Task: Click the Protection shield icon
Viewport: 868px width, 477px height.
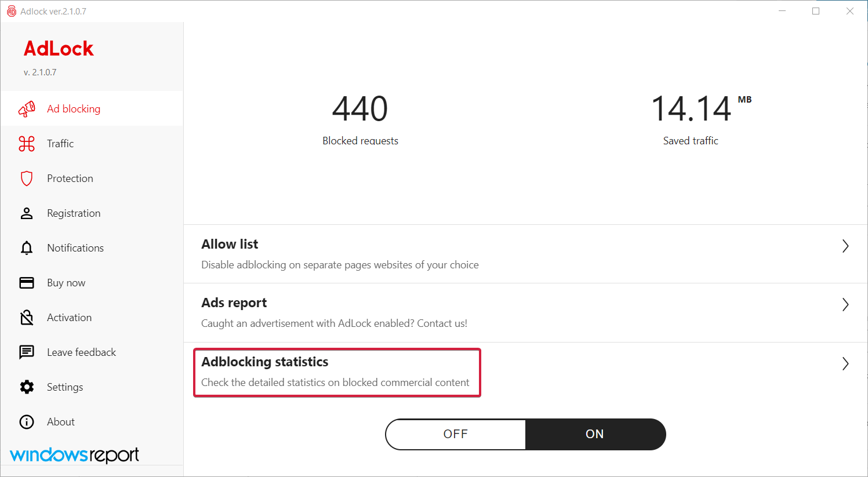Action: click(x=27, y=179)
